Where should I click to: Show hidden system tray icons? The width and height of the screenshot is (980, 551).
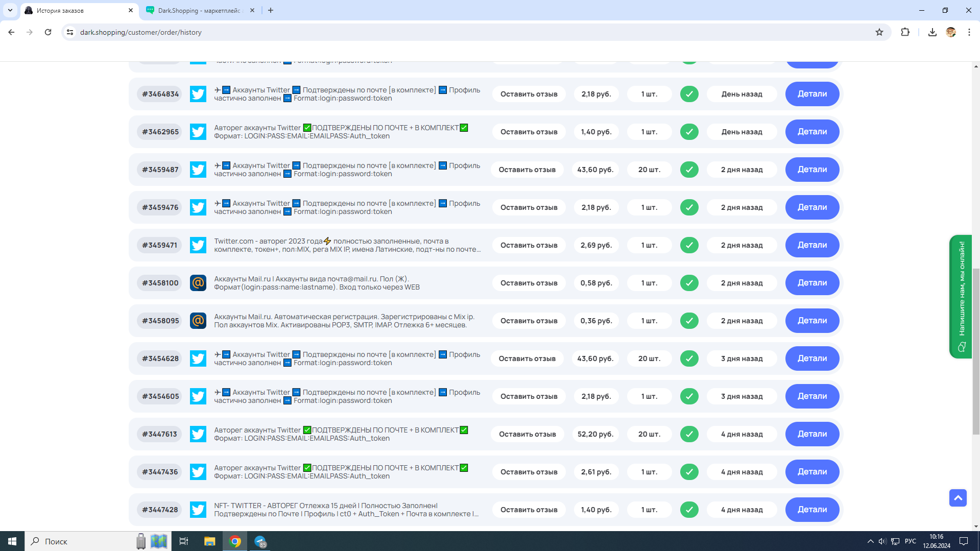tap(870, 541)
